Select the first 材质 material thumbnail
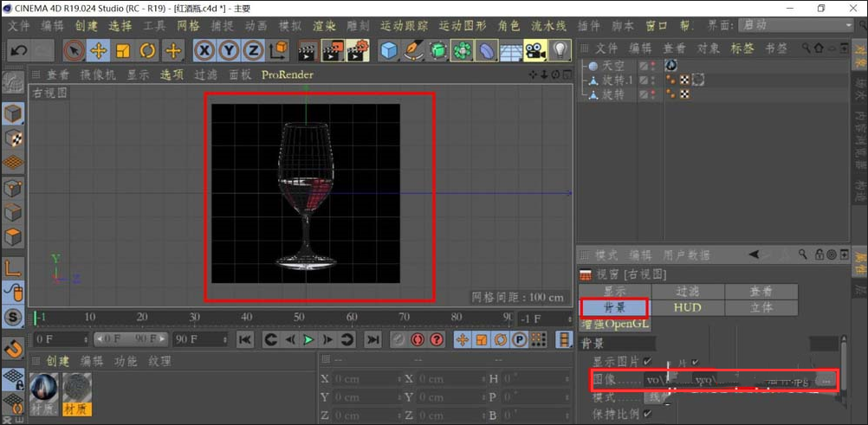868x425 pixels. [43, 388]
